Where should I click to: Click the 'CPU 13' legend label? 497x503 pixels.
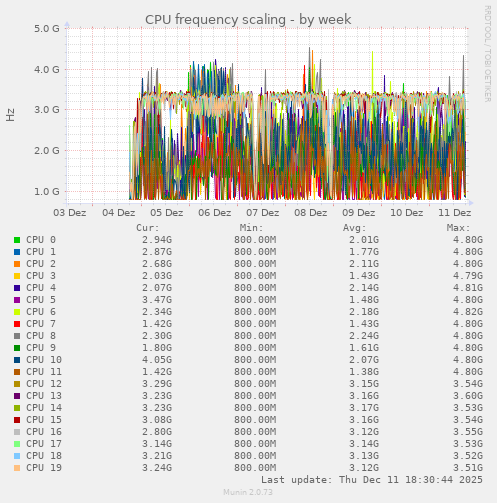44,396
